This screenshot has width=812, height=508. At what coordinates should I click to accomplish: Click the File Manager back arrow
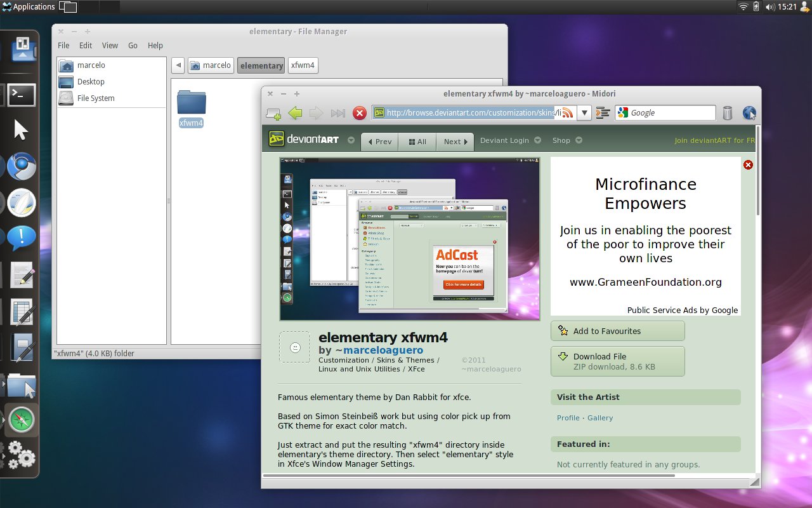coord(178,65)
